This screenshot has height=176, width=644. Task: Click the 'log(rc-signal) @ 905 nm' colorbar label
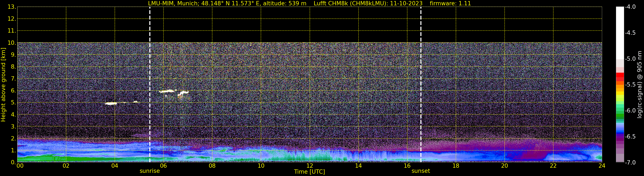pyautogui.click(x=639, y=85)
